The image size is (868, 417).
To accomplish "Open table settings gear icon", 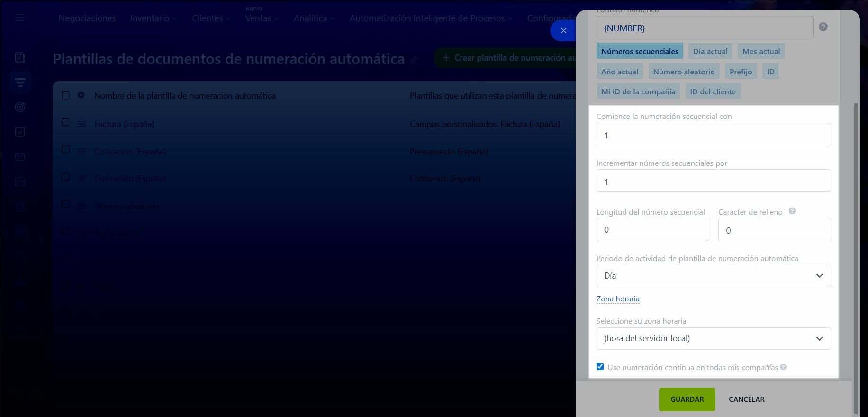I will (x=81, y=95).
